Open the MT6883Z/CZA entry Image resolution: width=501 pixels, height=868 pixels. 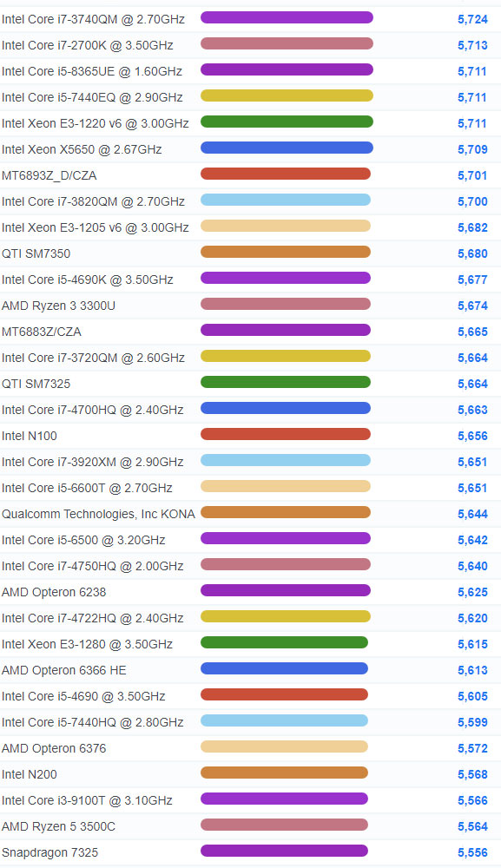[42, 332]
